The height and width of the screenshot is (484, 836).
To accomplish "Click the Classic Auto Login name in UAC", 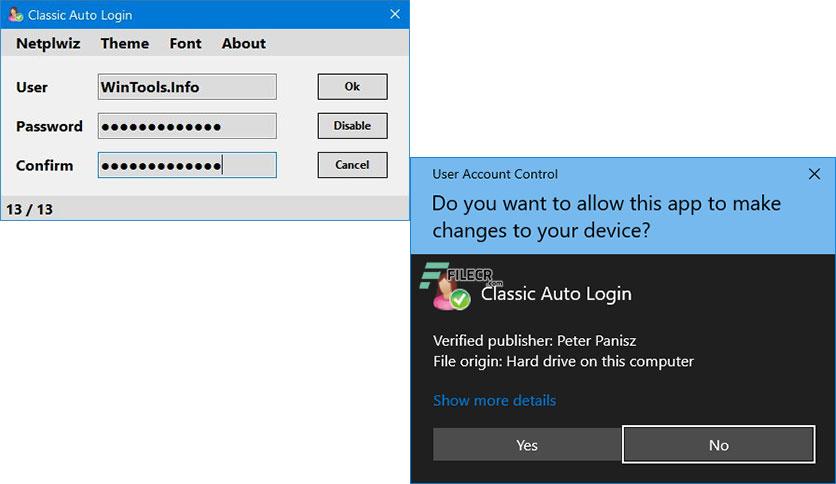I will tap(556, 294).
